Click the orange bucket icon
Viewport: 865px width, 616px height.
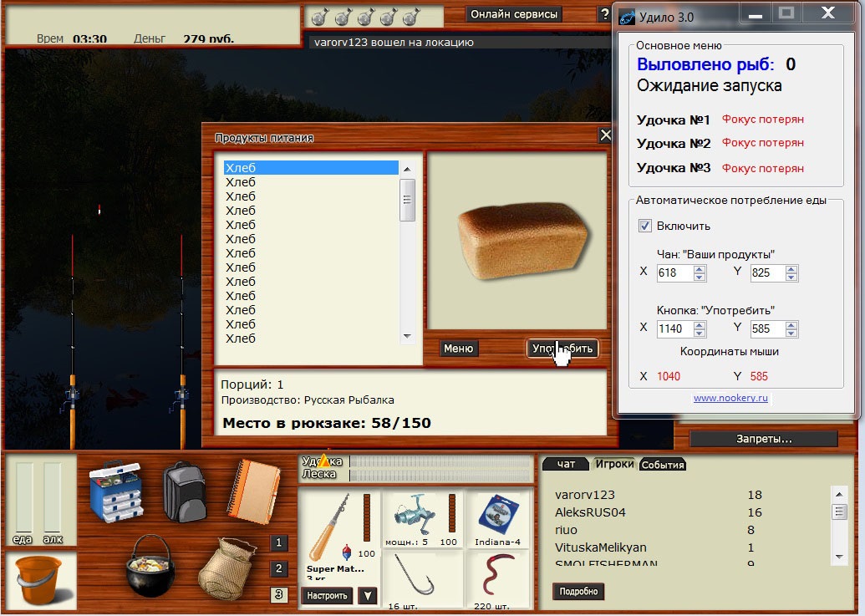pos(39,582)
